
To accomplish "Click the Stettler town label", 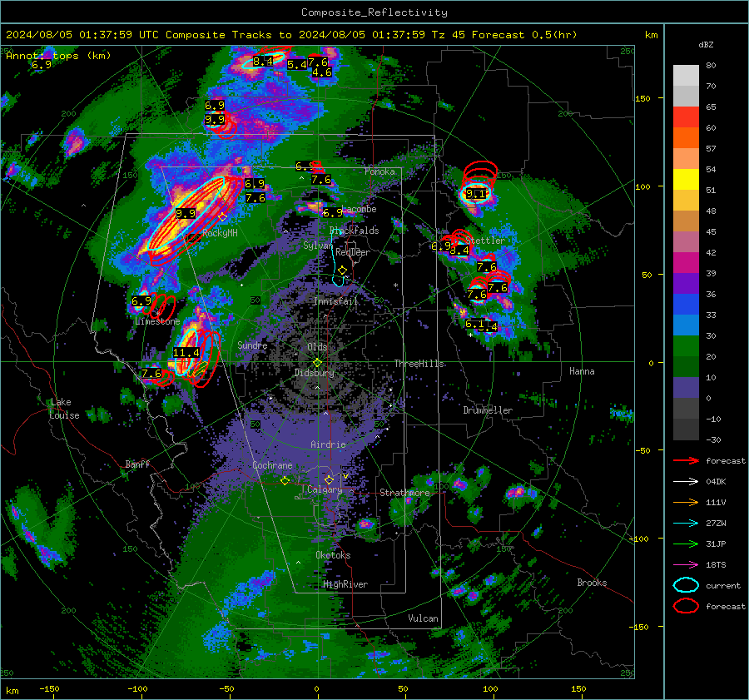I will (485, 241).
